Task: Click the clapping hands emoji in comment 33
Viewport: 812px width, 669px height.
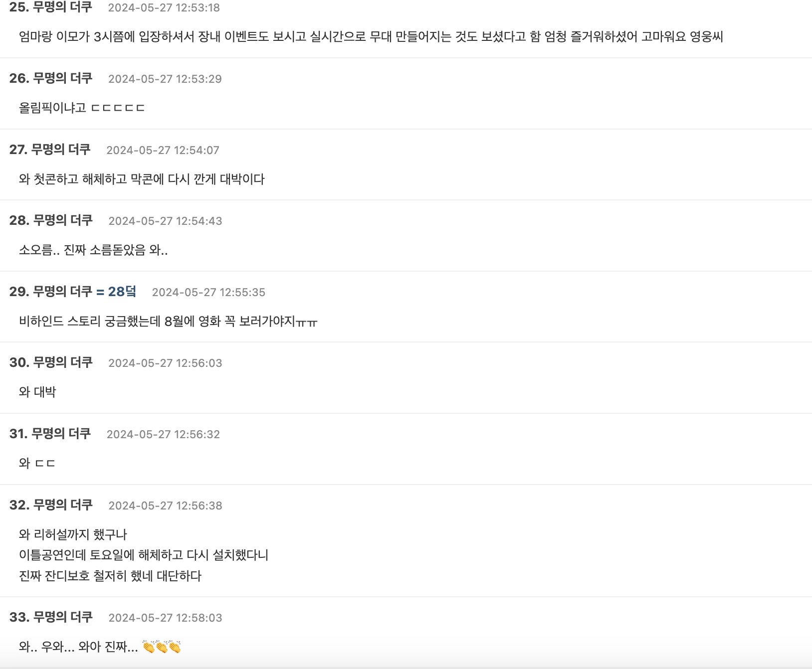Action: [162, 647]
